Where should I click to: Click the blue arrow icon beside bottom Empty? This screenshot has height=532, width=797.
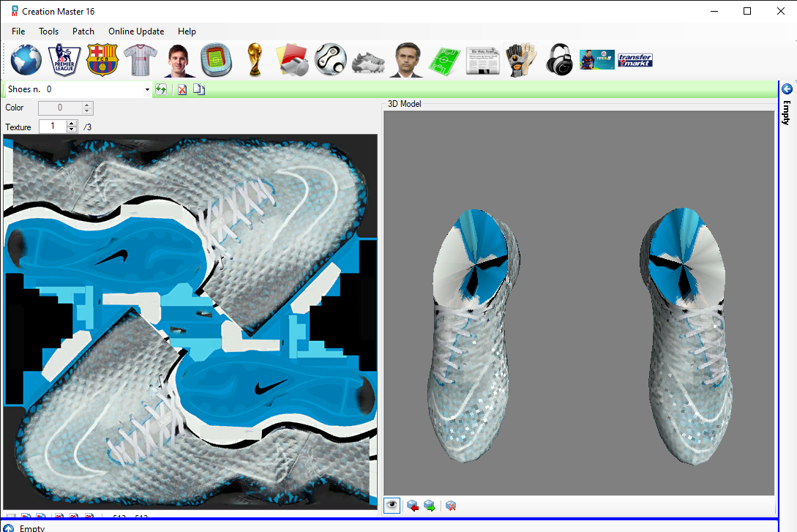8,528
